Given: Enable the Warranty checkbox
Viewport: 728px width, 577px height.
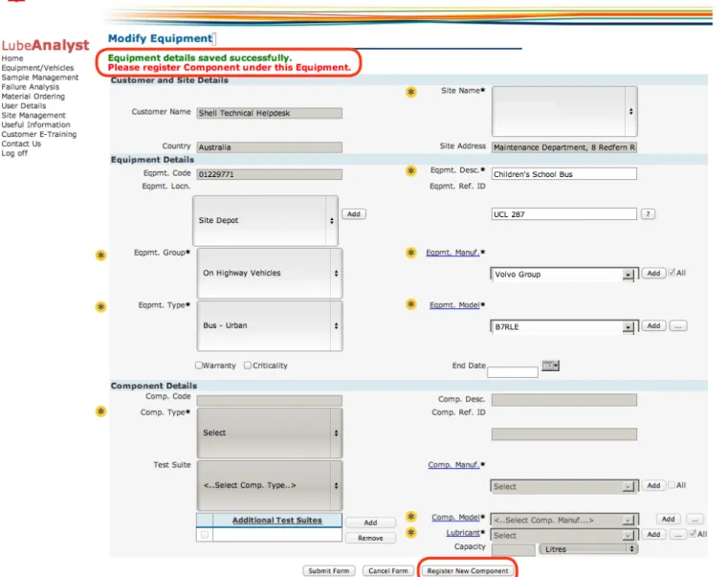Looking at the screenshot, I should [x=199, y=366].
